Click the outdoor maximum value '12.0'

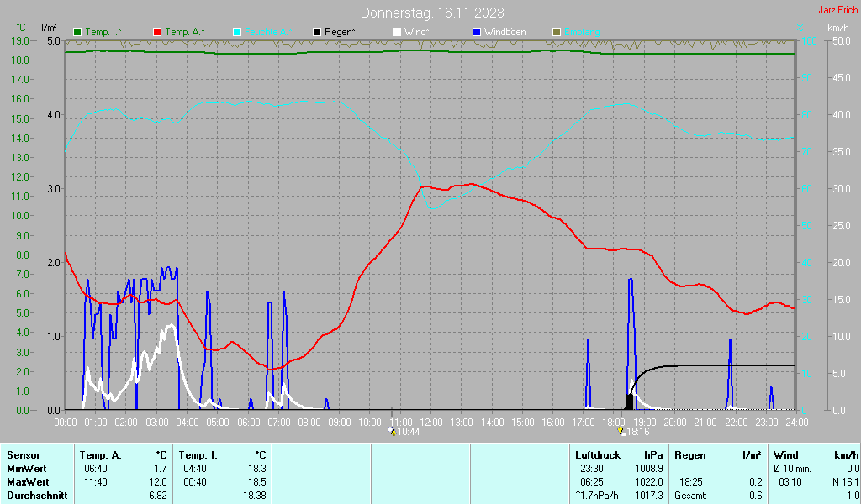pos(158,482)
